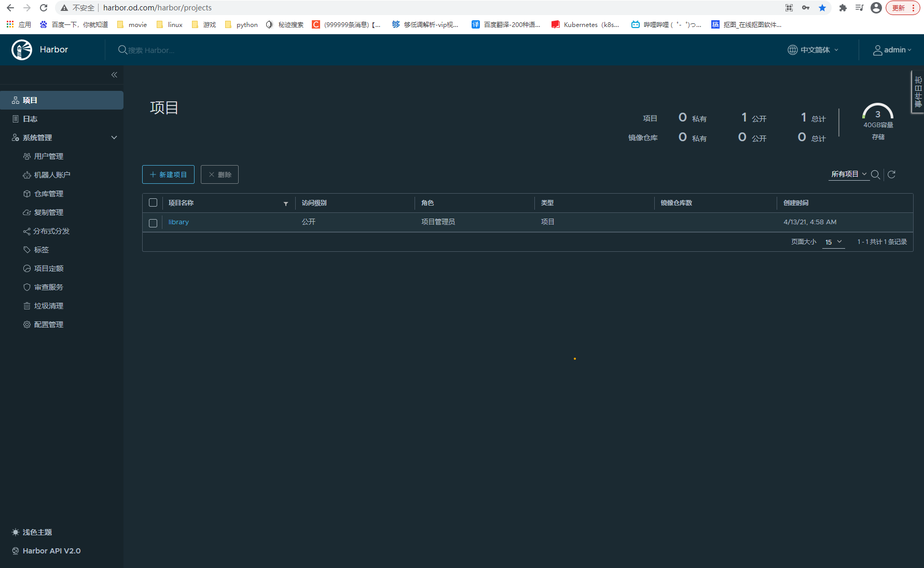
Task: Click the 搜索 Harbor search field
Action: (150, 50)
